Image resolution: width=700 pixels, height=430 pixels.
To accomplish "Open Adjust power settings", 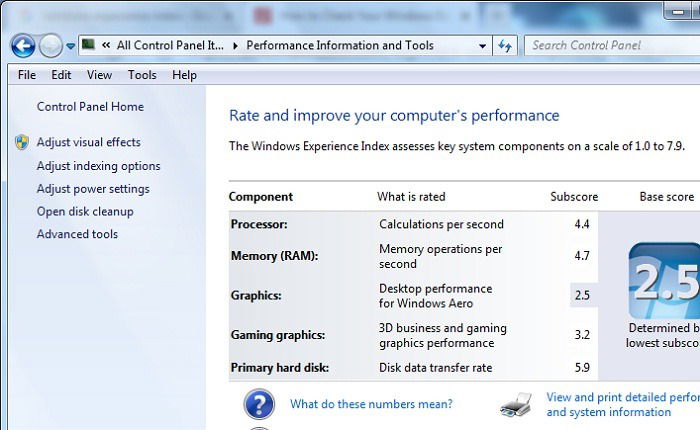I will [x=93, y=189].
